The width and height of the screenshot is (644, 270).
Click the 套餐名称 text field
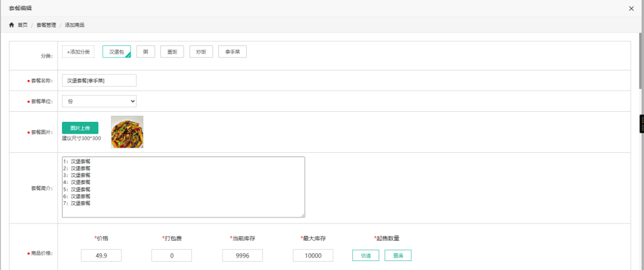click(99, 81)
